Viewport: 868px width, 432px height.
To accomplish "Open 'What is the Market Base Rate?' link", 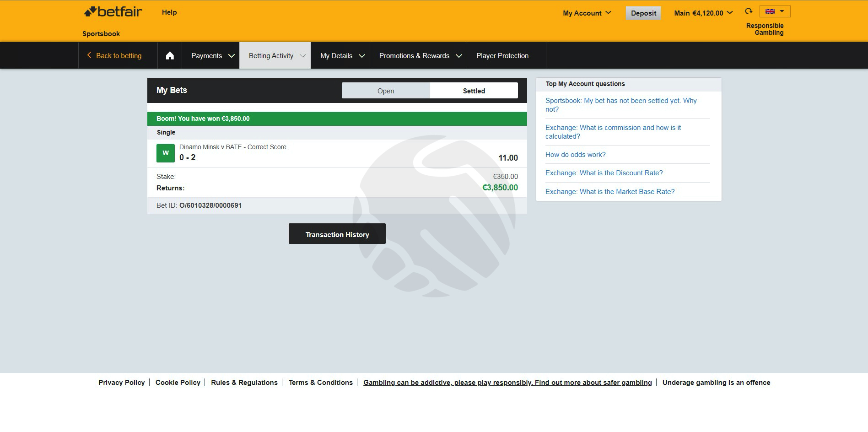I will (x=610, y=192).
